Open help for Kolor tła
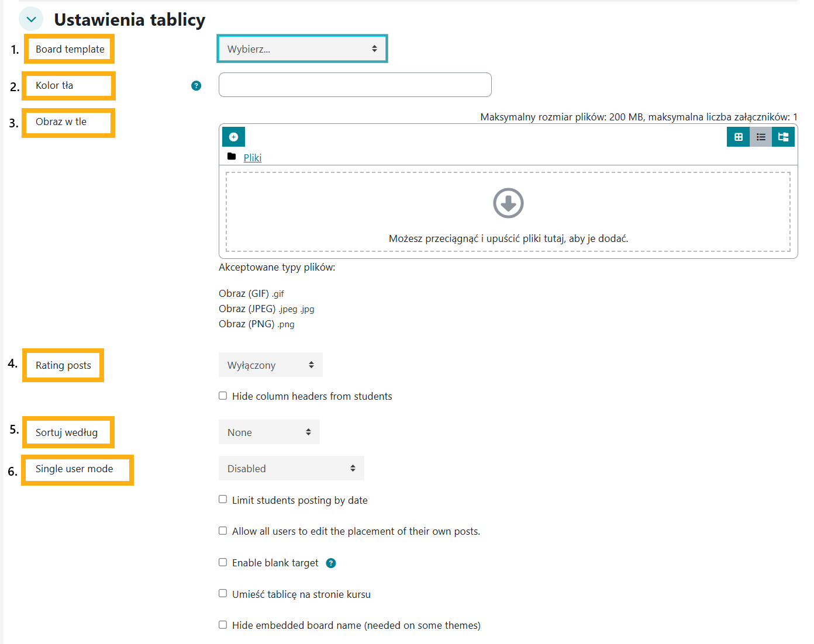814x644 pixels. click(x=196, y=86)
